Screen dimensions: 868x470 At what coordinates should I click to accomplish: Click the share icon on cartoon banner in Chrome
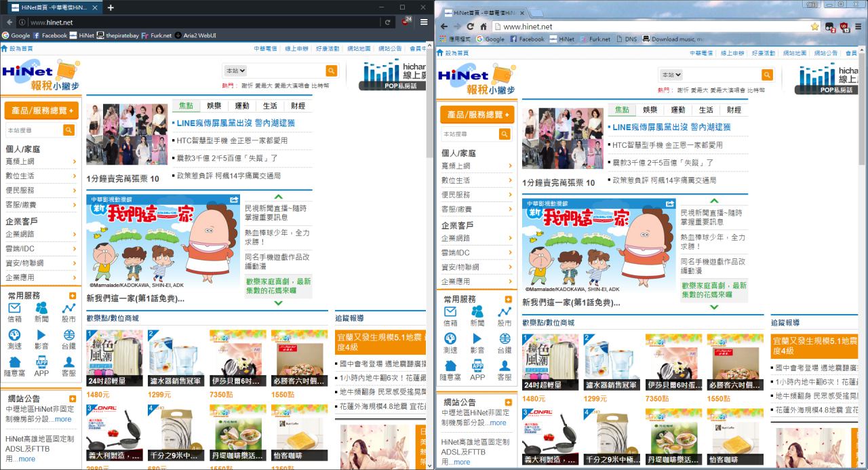(670, 203)
